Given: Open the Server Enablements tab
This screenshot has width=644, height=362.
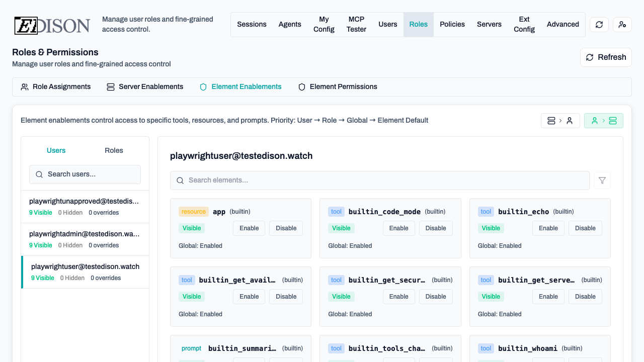Looking at the screenshot, I should pyautogui.click(x=145, y=87).
